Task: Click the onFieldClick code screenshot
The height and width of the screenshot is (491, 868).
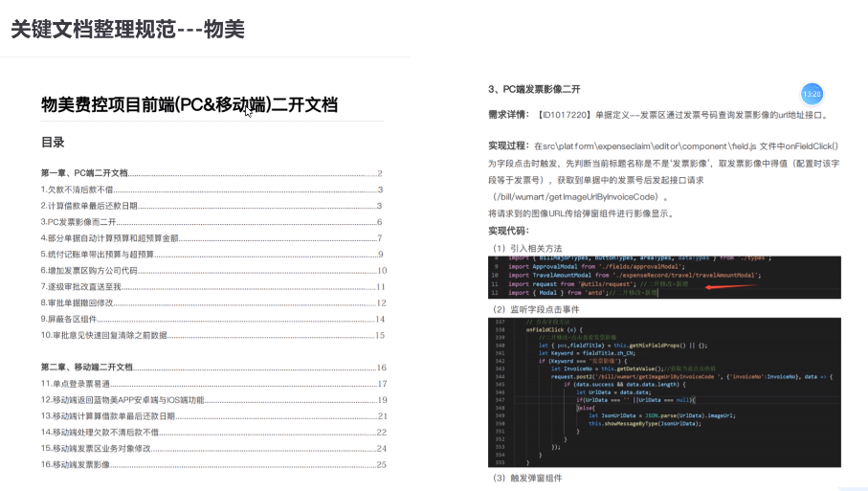Action: 664,392
